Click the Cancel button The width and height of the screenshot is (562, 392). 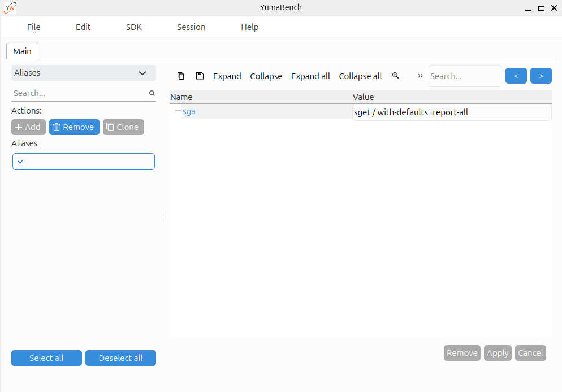[530, 353]
